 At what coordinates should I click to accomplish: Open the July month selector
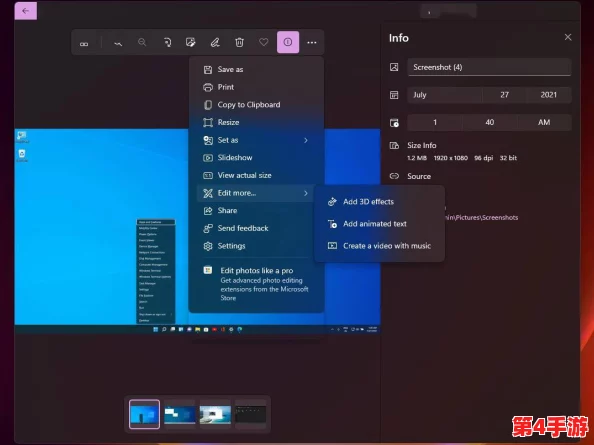click(x=445, y=95)
